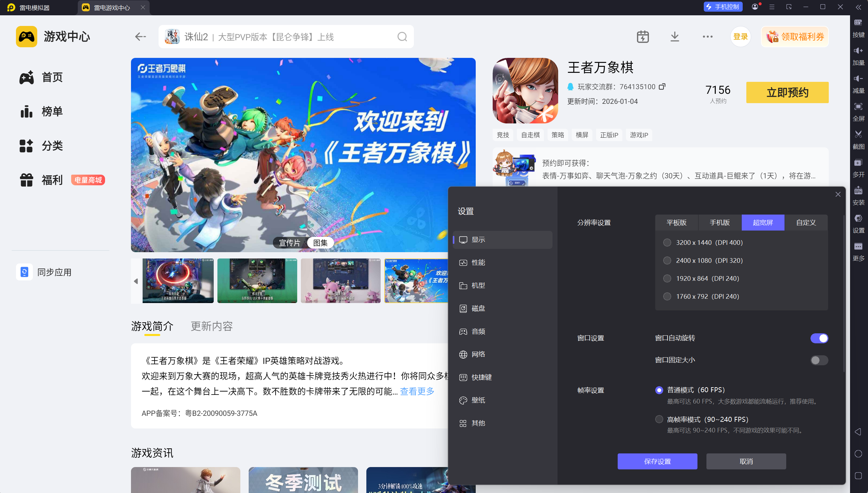
Task: Toggle window auto-rotate switch off
Action: coord(819,338)
